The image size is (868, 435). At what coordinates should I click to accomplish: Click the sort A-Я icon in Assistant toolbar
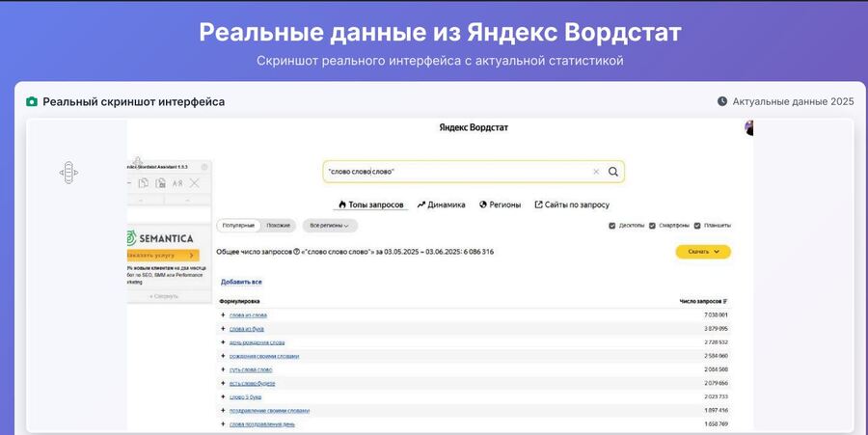coord(177,183)
